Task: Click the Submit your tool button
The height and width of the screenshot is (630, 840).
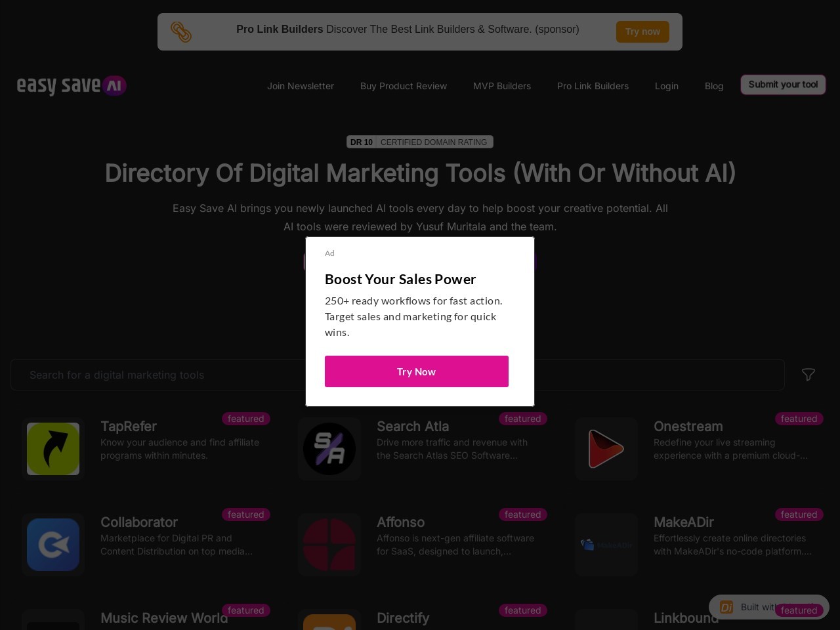Action: pos(783,85)
